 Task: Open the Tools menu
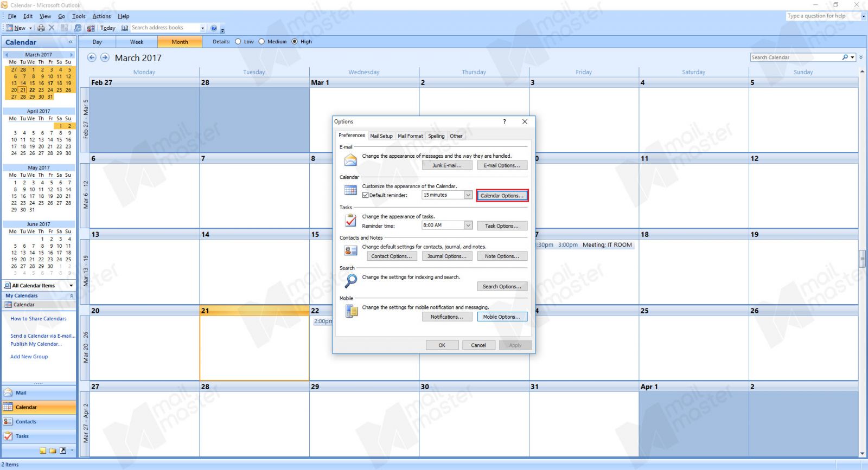[x=79, y=16]
